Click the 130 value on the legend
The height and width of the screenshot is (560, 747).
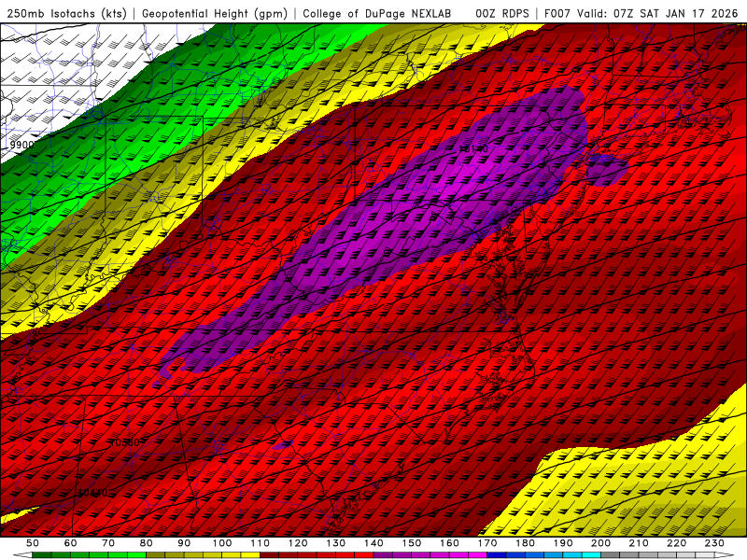coord(336,543)
